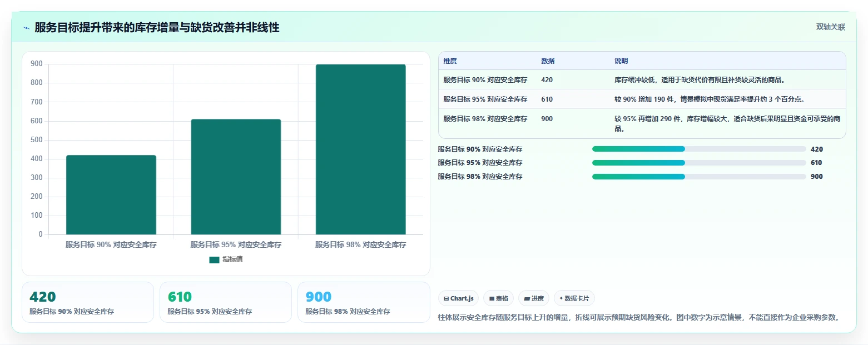This screenshot has width=868, height=345.
Task: Click the y-axis tick label 100
Action: pos(37,216)
